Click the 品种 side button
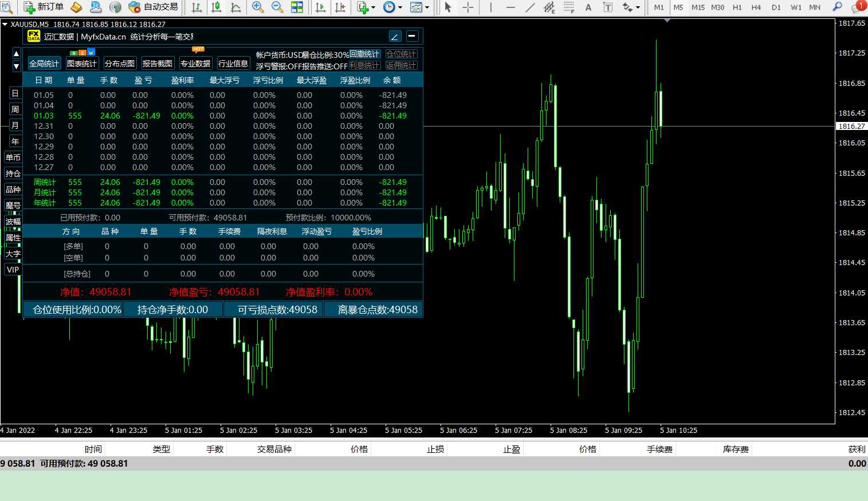This screenshot has width=868, height=501. click(13, 190)
